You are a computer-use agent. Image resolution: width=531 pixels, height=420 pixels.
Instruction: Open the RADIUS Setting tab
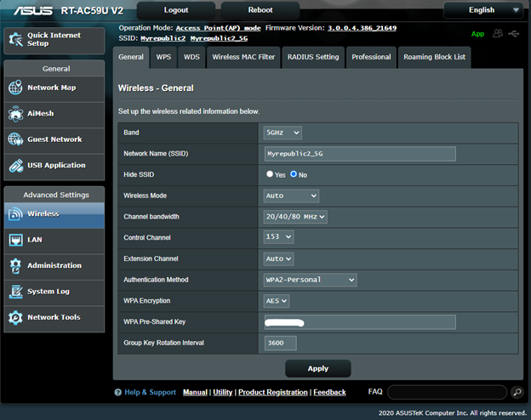(x=313, y=57)
